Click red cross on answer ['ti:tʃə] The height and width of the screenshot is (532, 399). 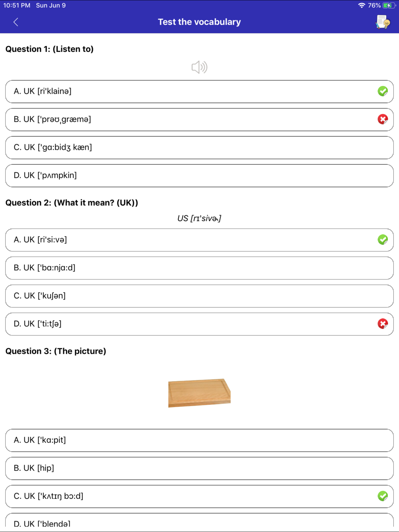(383, 323)
